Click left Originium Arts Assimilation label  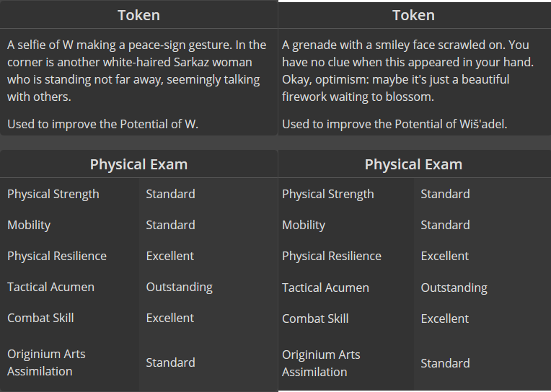point(46,362)
